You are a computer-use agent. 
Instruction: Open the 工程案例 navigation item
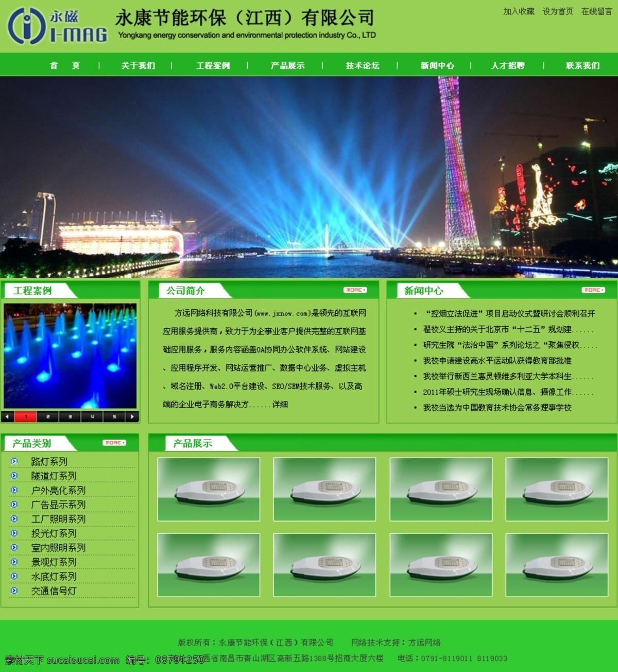click(x=213, y=65)
